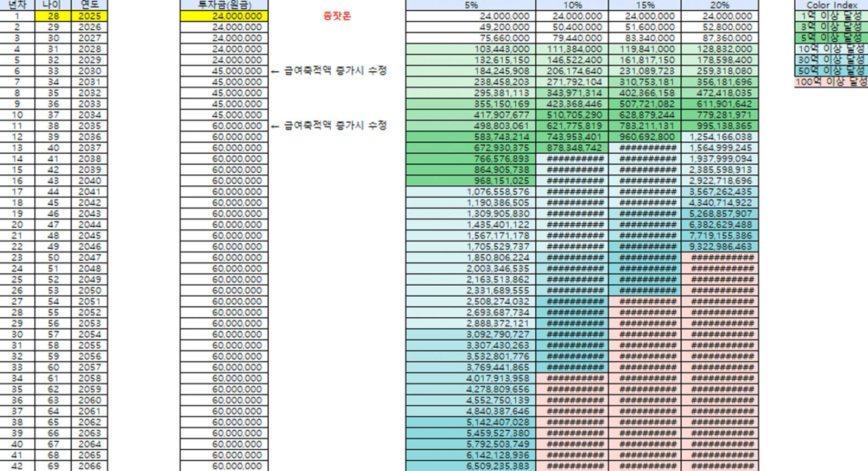Select the value 355,150,169 cell
Screen dimensions: 868x471
coord(471,104)
